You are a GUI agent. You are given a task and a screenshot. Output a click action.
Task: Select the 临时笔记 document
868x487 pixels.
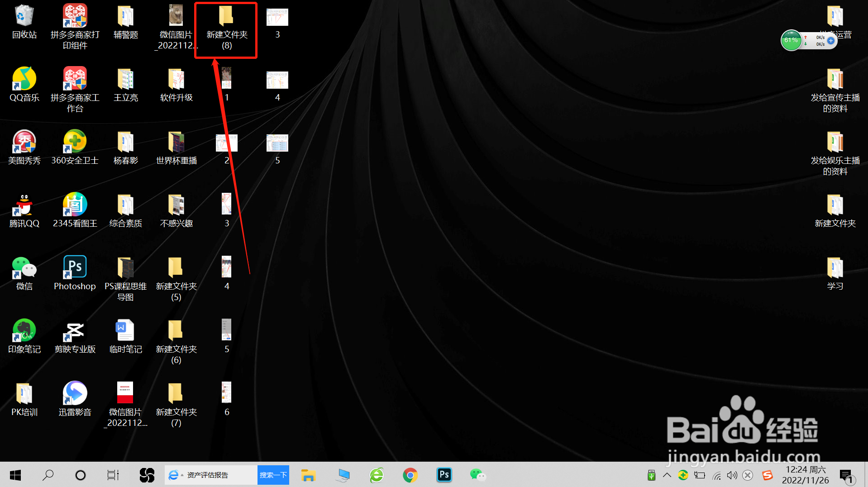[x=126, y=337]
